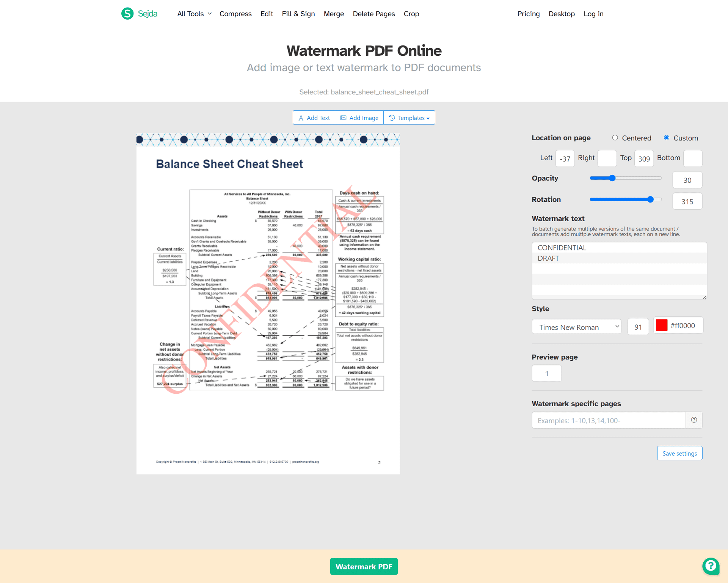Click the Watermark specific pages field
Viewport: 728px width, 583px height.
click(x=609, y=420)
